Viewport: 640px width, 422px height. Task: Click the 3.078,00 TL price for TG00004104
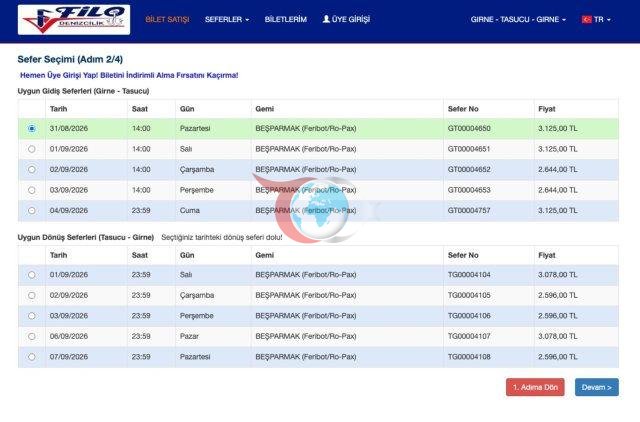tap(558, 275)
